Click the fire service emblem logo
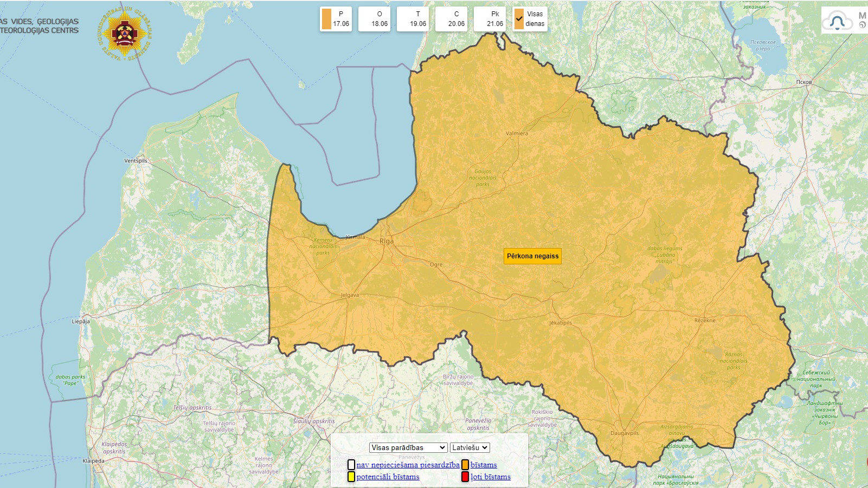 point(125,34)
